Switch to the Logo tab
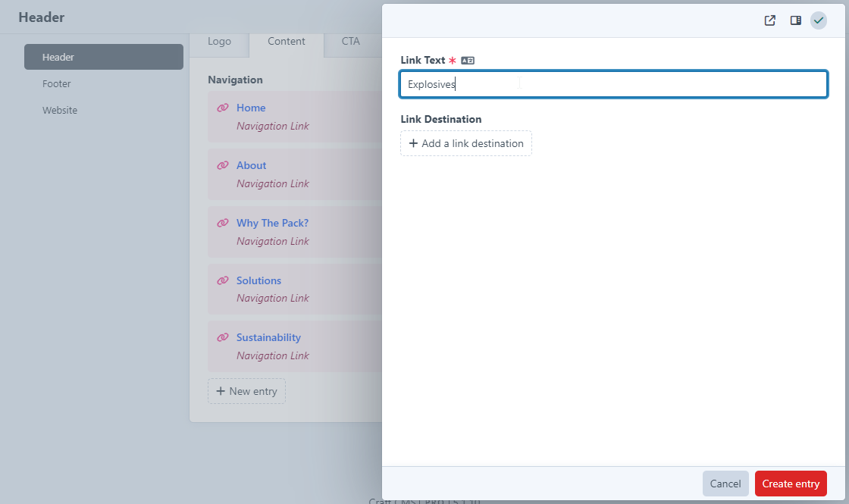This screenshot has height=504, width=849. [x=219, y=42]
